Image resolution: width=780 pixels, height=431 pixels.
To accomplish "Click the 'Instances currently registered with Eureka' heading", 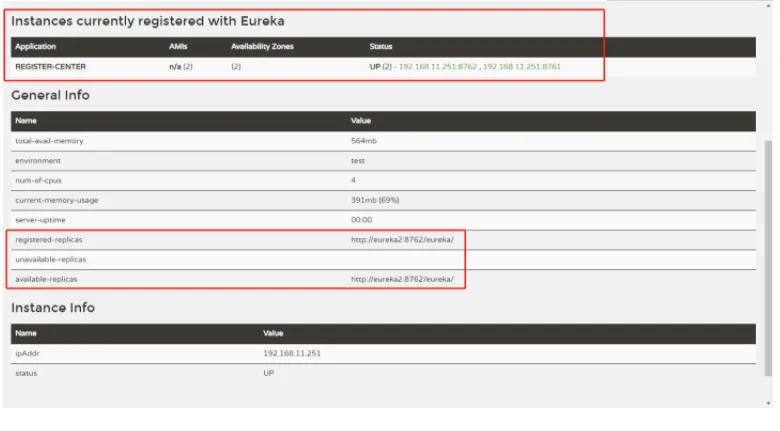I will pyautogui.click(x=148, y=21).
